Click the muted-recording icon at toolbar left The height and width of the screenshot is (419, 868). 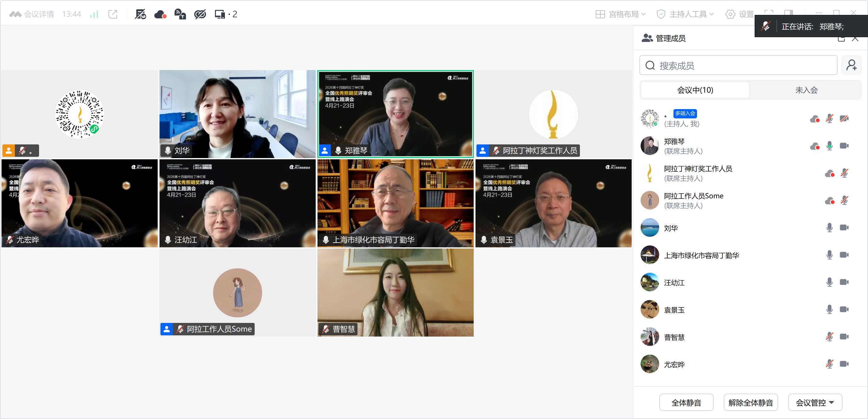point(140,14)
